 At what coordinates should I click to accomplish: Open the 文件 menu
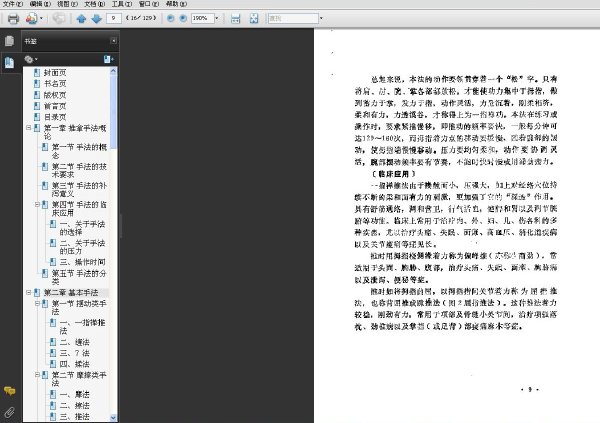13,4
